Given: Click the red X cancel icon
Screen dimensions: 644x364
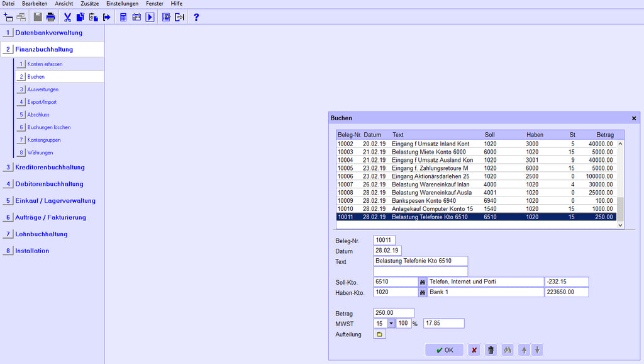Looking at the screenshot, I should click(474, 350).
